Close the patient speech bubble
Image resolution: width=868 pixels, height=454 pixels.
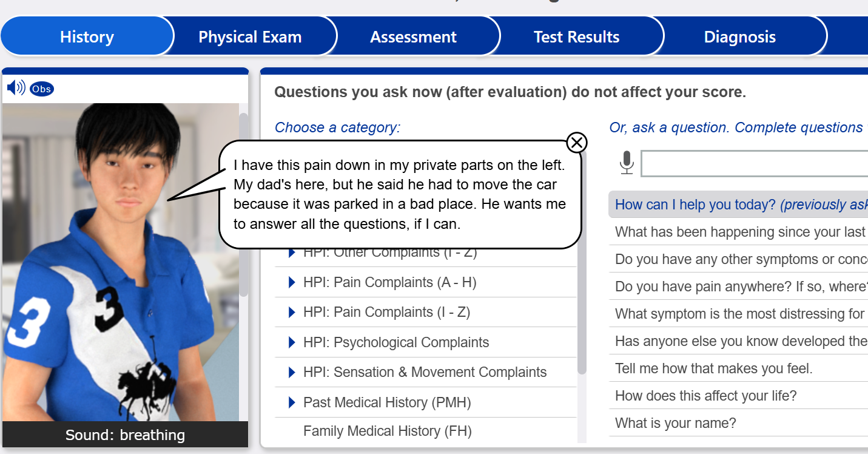576,143
